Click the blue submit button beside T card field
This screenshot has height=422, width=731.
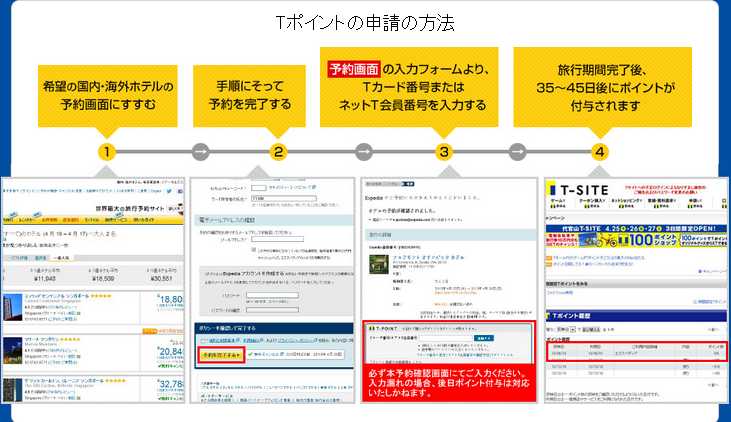tap(484, 338)
